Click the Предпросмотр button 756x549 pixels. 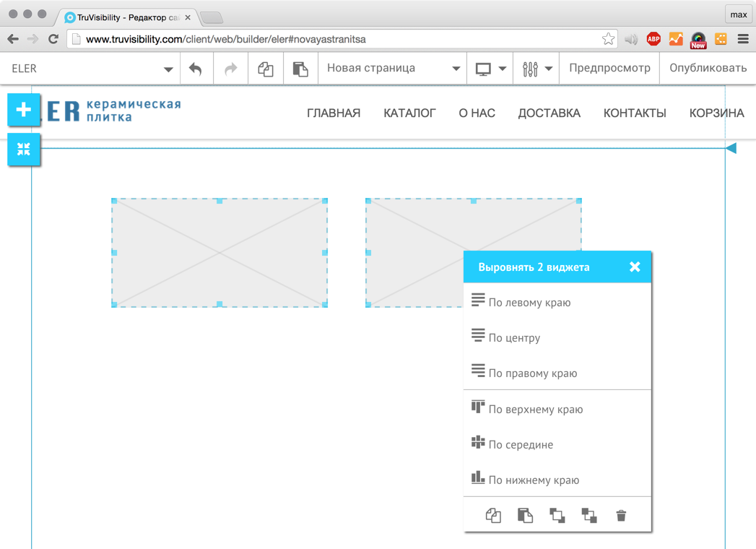tap(609, 68)
